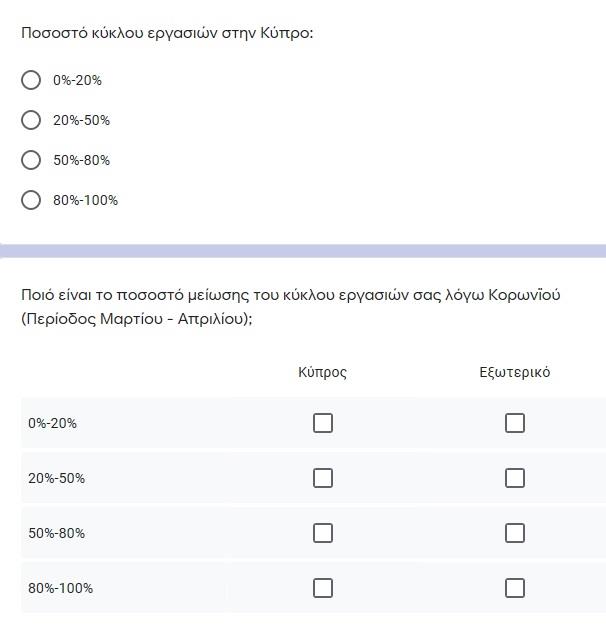606x627 pixels.
Task: Click the Ποσοστό κύκλου εργασιών στην Κύπρο title
Action: 167,33
